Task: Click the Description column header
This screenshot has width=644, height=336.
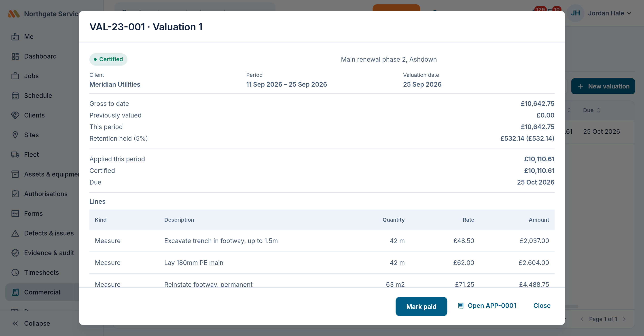Action: 179,220
